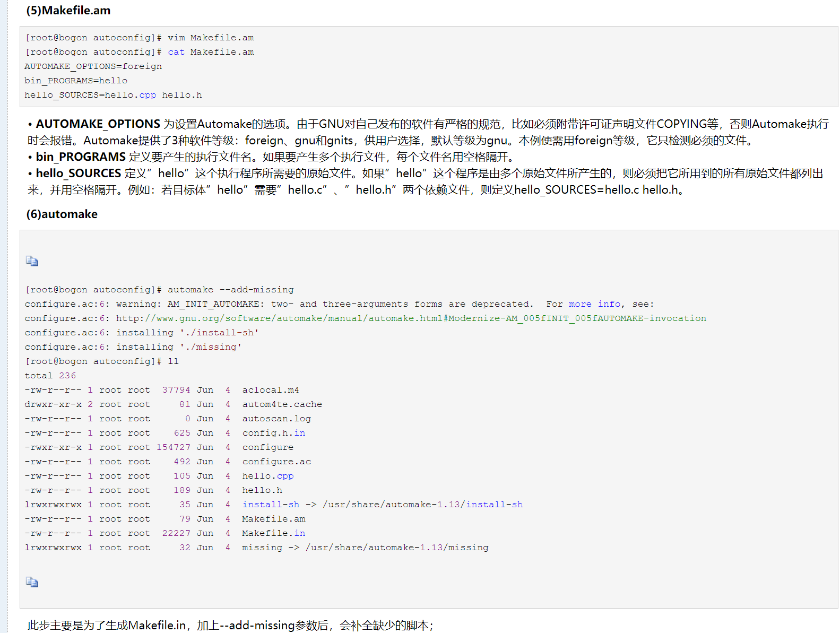
Task: Click the 'cat Makefile.am' command line
Action: (140, 52)
